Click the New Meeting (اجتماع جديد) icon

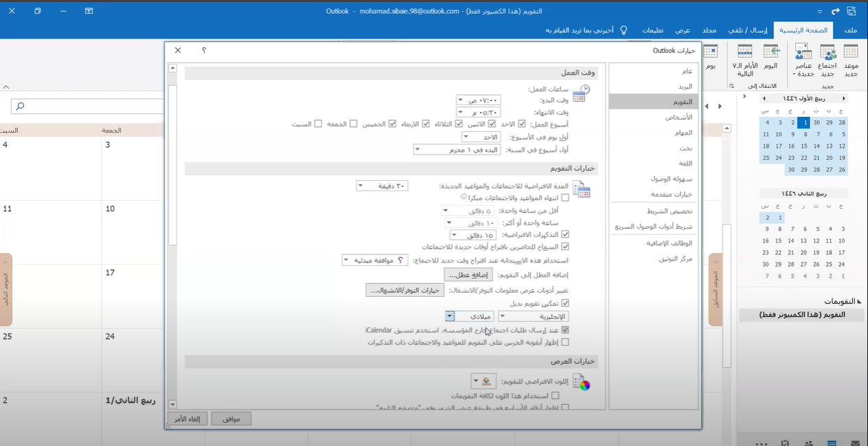click(x=827, y=54)
